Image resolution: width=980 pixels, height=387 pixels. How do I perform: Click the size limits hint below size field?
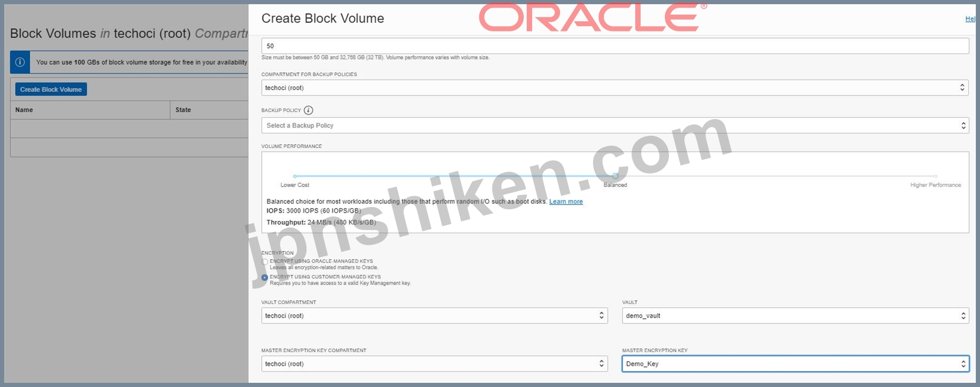click(x=376, y=57)
